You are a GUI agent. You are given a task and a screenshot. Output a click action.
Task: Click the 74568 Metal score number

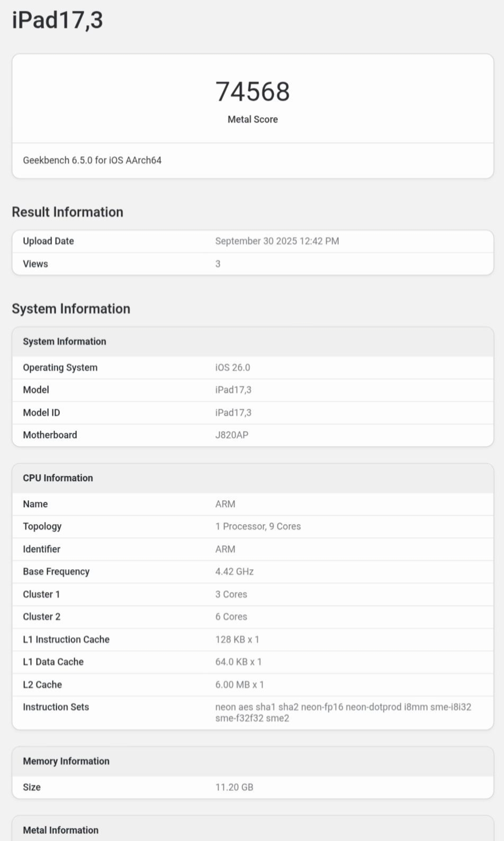pyautogui.click(x=253, y=92)
